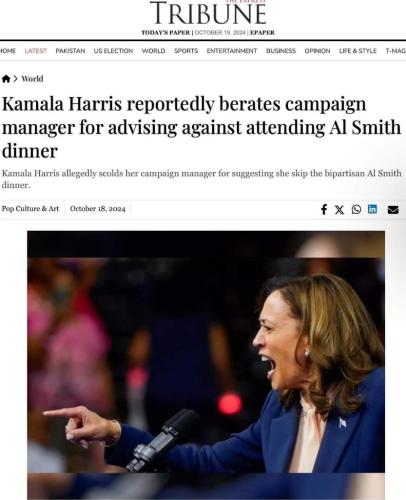Go to the Business section

[281, 51]
